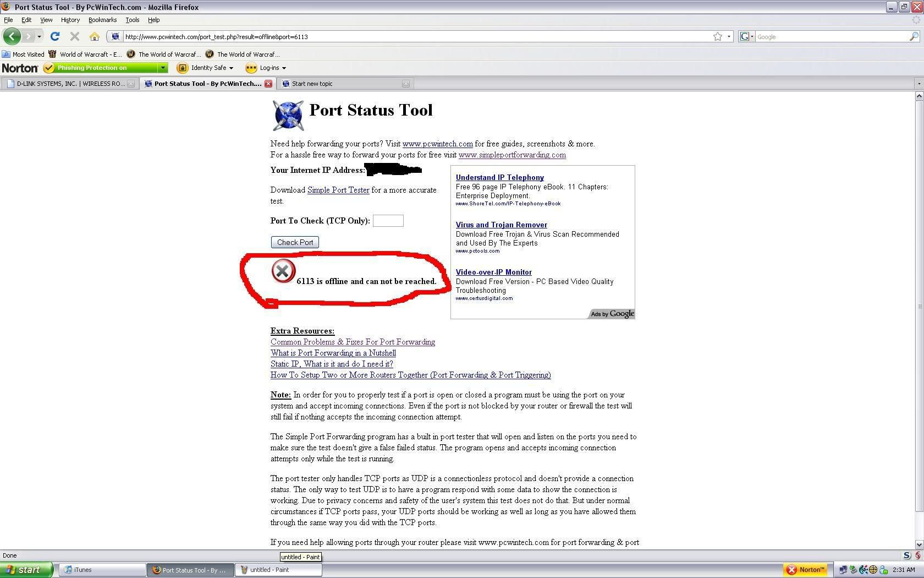The width and height of the screenshot is (924, 578).
Task: Open the www.pcwintech.com link
Action: (438, 144)
